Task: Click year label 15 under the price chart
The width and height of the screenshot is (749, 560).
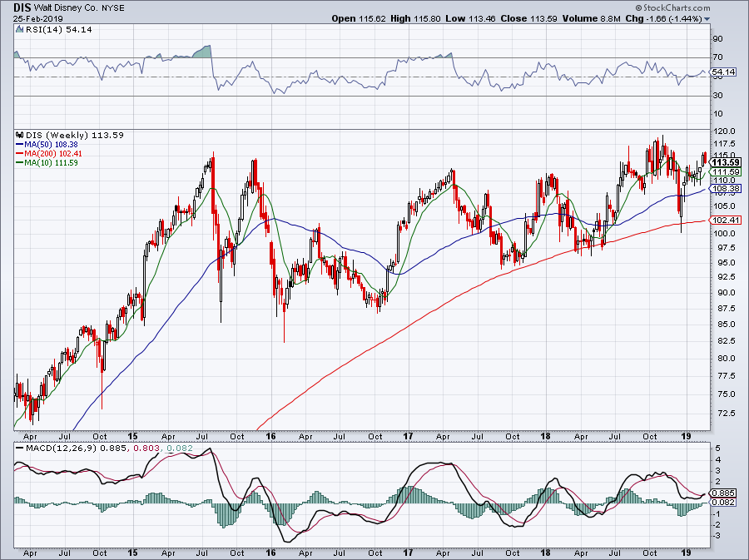Action: coord(133,436)
